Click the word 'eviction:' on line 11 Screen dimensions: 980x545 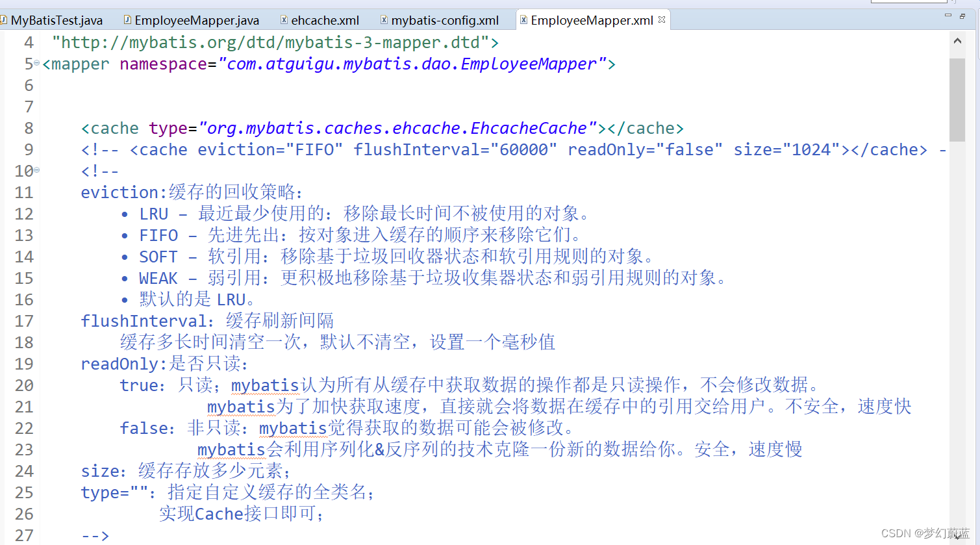[124, 193]
